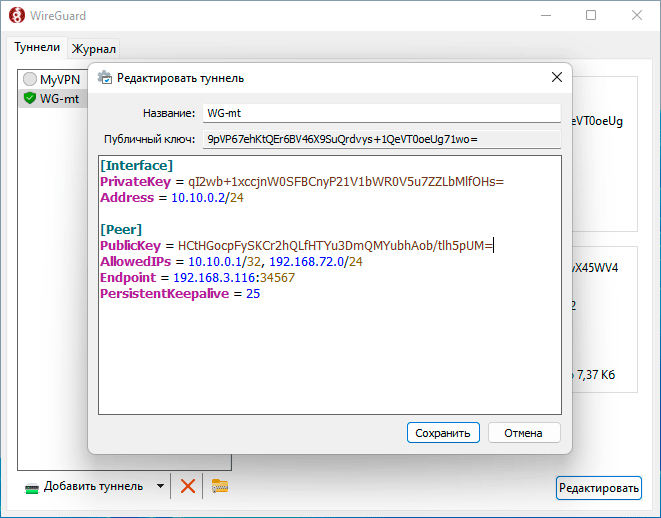Delete the tunnel with the red X icon
This screenshot has width=661, height=518.
(x=187, y=487)
